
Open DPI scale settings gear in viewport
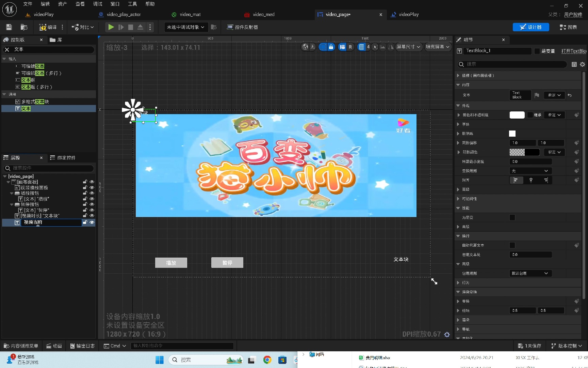coord(447,335)
